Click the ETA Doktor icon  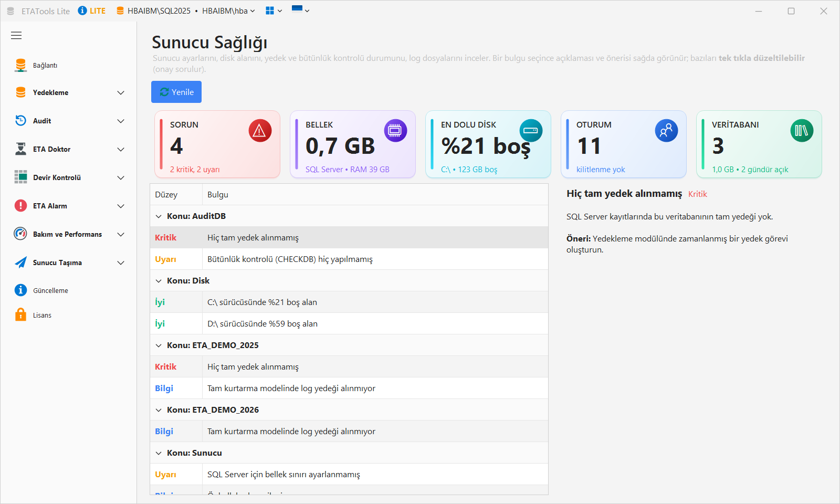coord(20,149)
